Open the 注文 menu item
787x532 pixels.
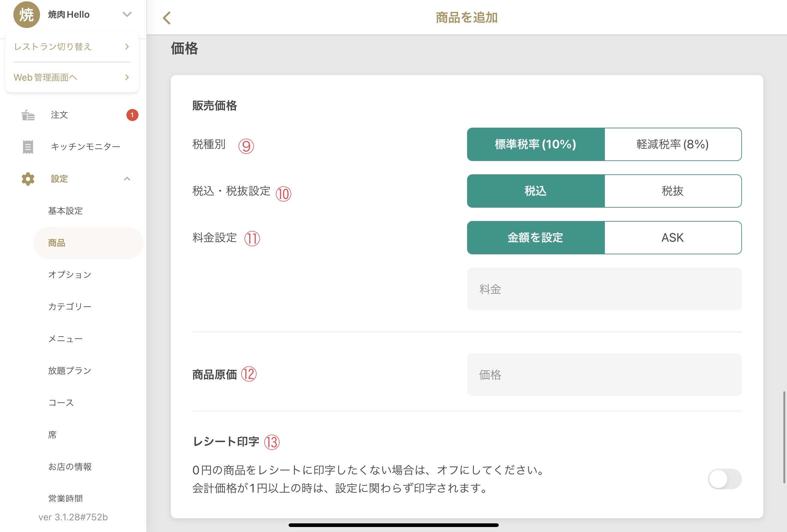[60, 115]
